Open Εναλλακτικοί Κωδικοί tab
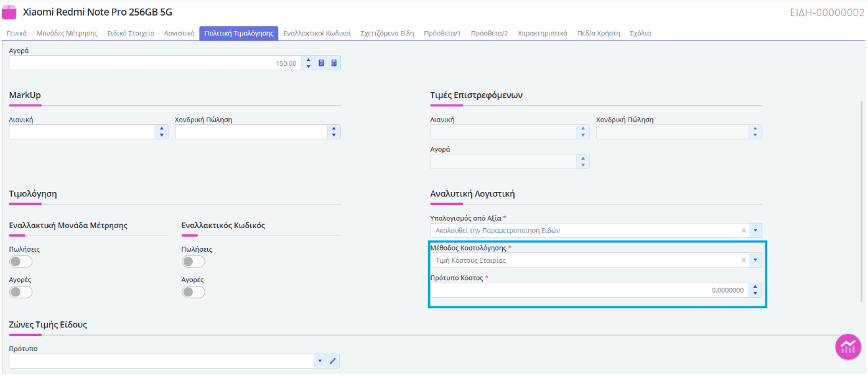The height and width of the screenshot is (376, 868). 317,33
